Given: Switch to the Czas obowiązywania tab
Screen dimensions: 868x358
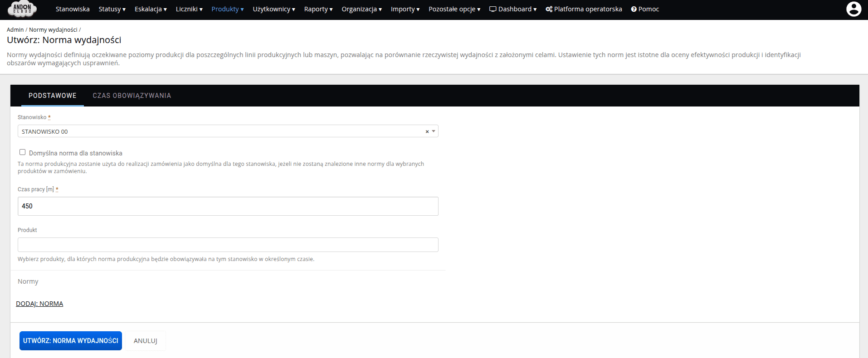Looking at the screenshot, I should (x=132, y=96).
